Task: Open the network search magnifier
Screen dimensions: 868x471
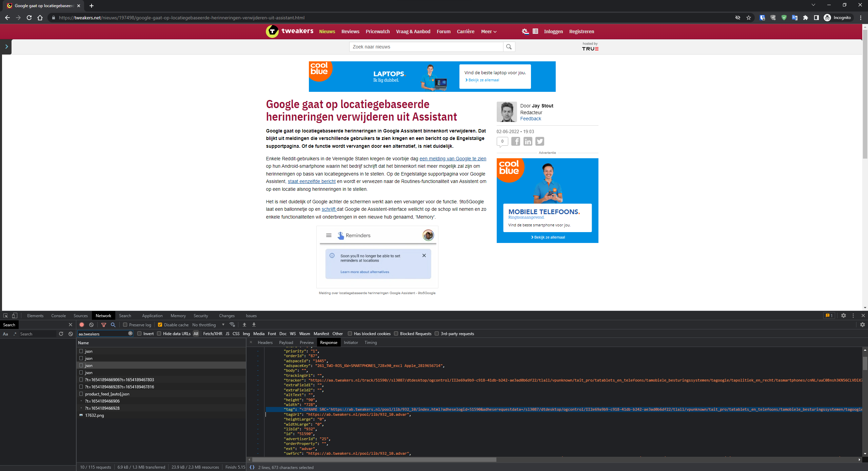Action: click(x=113, y=325)
